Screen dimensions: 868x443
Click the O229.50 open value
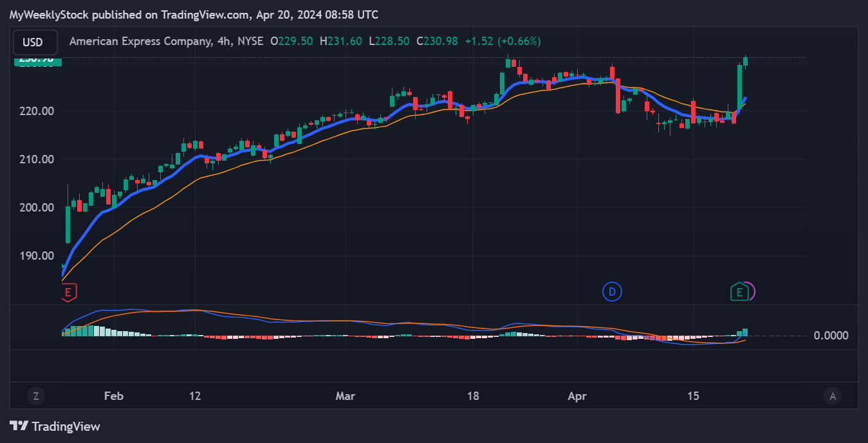pos(291,41)
